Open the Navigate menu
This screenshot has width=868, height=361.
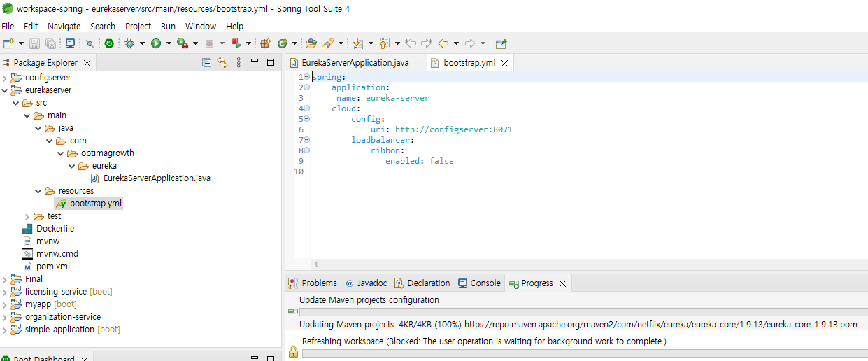point(64,26)
